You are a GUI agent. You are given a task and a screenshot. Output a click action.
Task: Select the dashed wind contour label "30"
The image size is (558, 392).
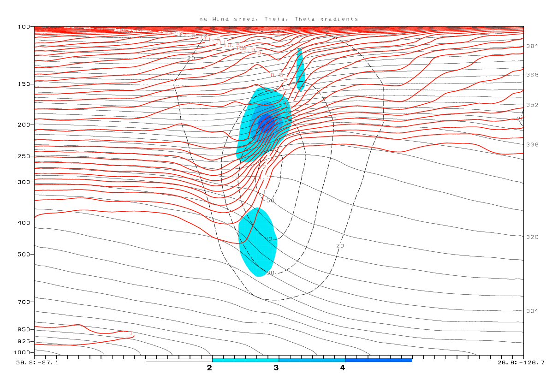point(271,273)
